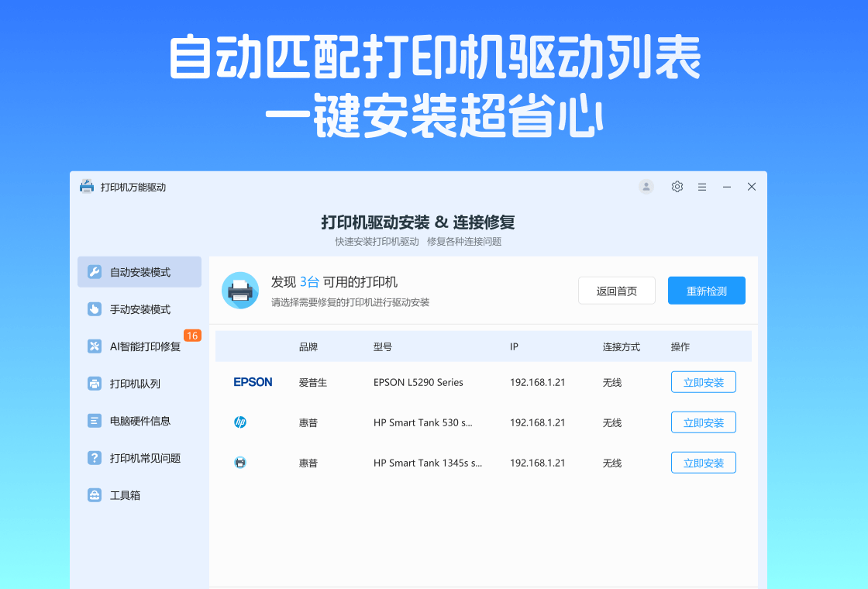This screenshot has width=868, height=589.
Task: Open the hamburger menu in title bar
Action: coord(702,187)
